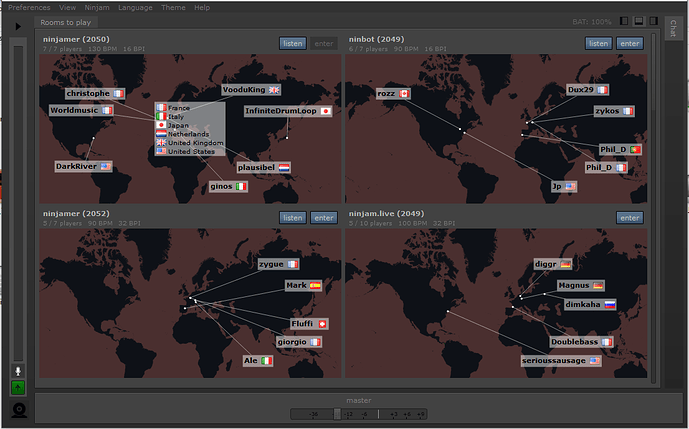Enter the ninbot (2049) room

click(x=630, y=44)
